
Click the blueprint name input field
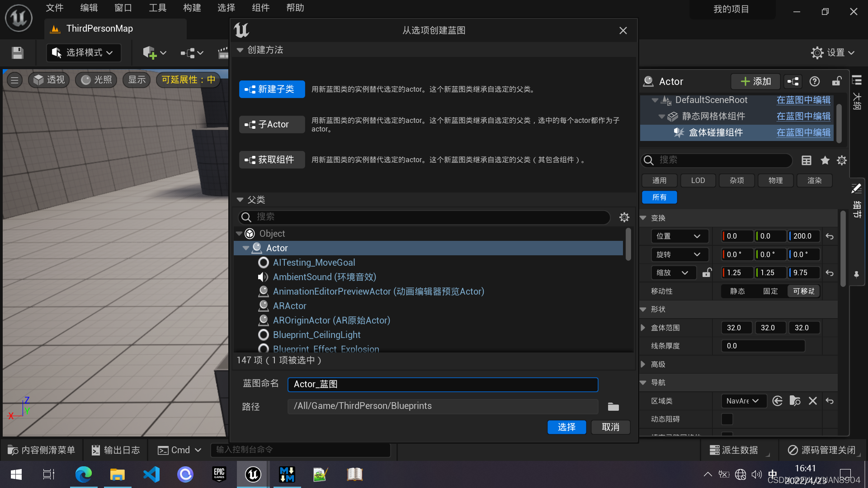[442, 384]
